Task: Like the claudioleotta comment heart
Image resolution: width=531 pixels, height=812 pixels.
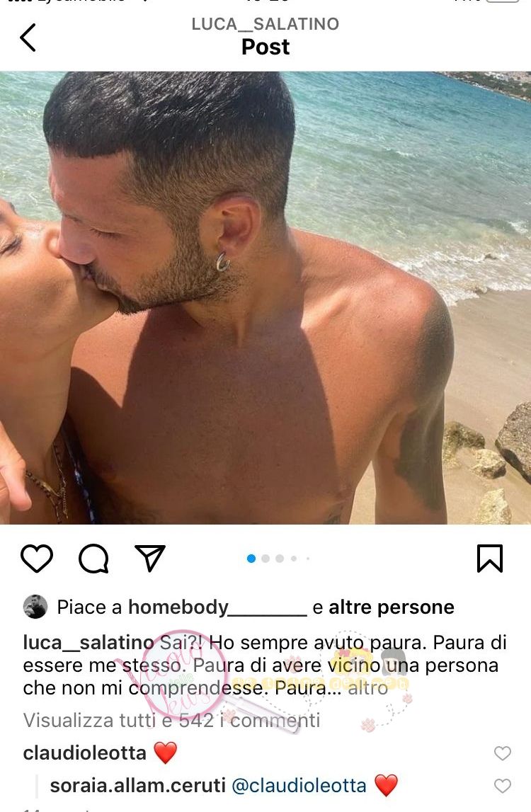Action: 503,753
